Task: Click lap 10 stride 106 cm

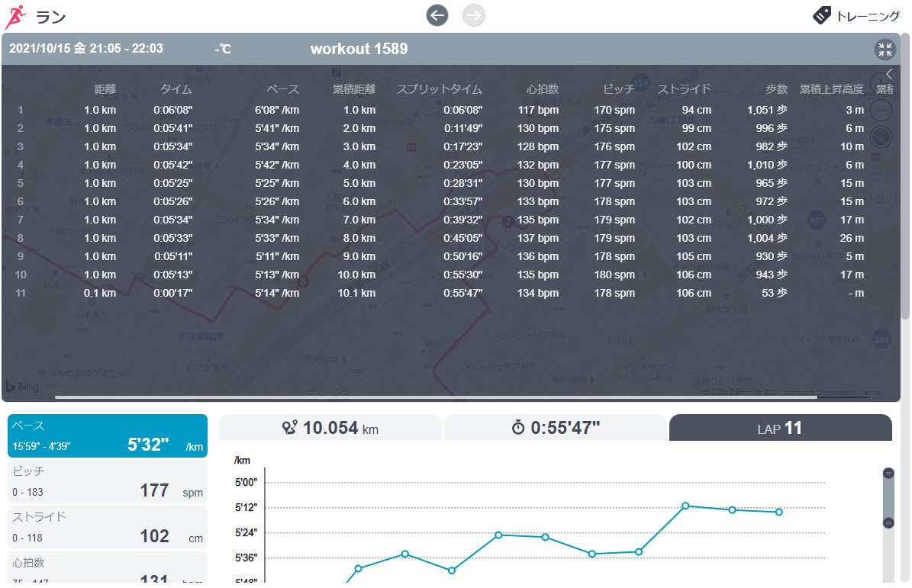Action: point(693,275)
